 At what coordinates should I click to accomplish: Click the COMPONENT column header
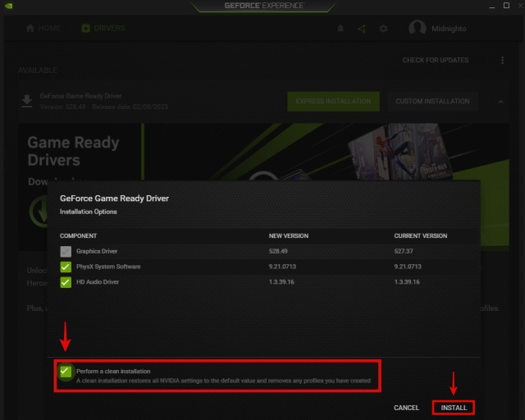(x=78, y=235)
